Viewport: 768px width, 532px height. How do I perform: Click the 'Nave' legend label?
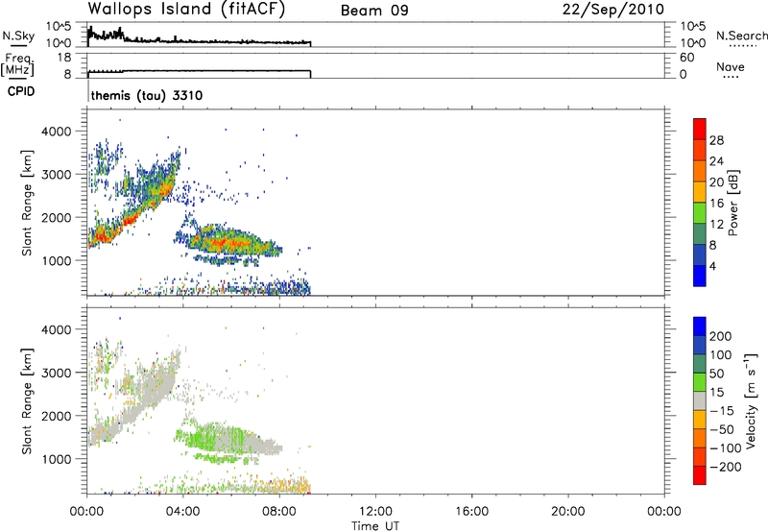(x=730, y=67)
